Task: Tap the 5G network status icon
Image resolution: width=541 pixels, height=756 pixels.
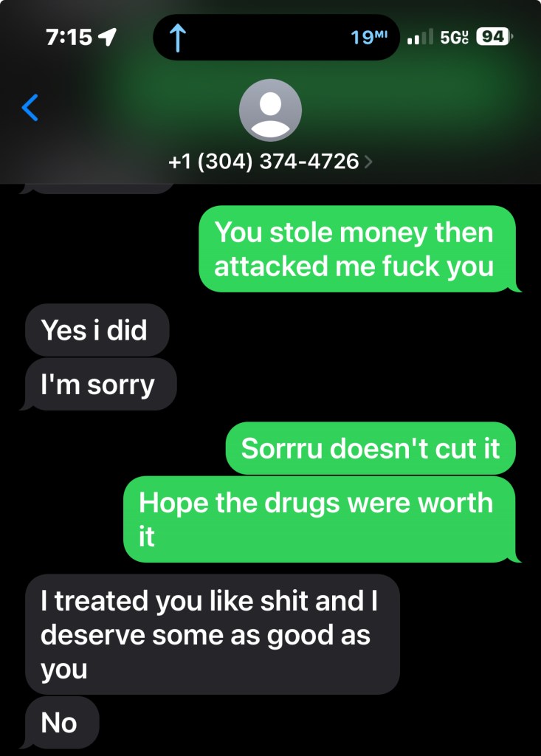Action: [454, 37]
